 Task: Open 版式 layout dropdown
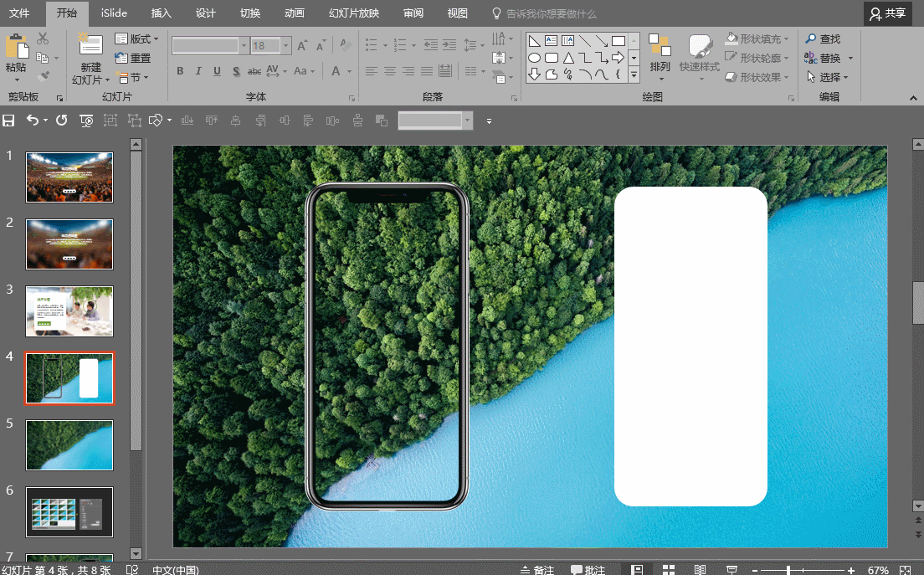point(136,39)
